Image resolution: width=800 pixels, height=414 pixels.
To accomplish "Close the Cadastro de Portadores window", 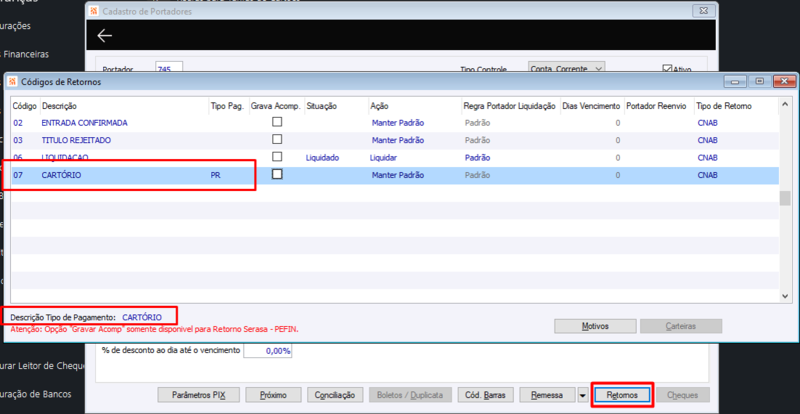I will tap(704, 11).
